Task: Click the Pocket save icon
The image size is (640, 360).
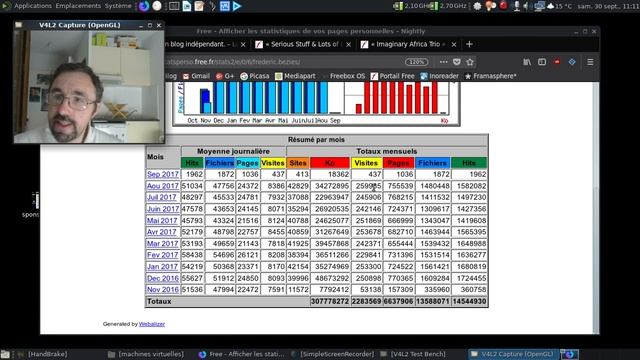Action: (457, 62)
